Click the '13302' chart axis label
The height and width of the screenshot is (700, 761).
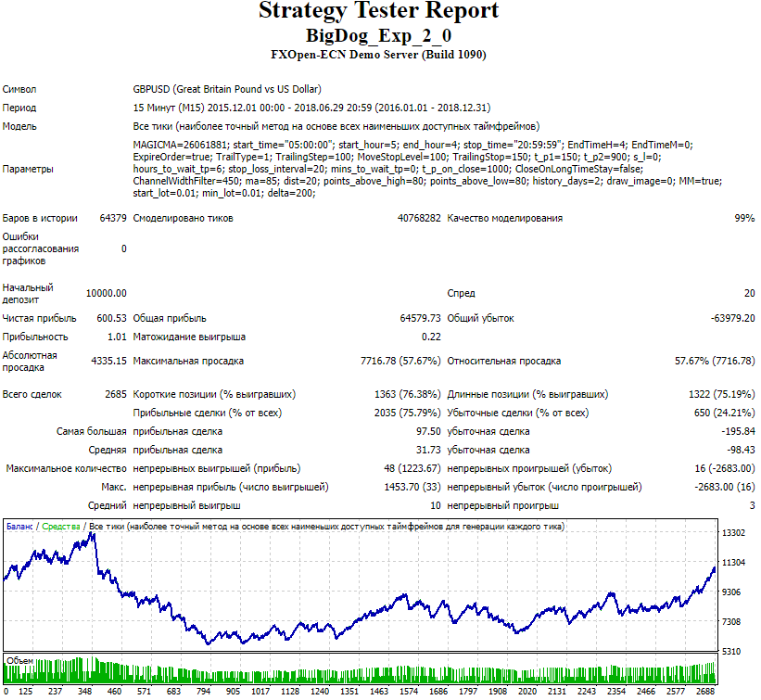click(733, 533)
